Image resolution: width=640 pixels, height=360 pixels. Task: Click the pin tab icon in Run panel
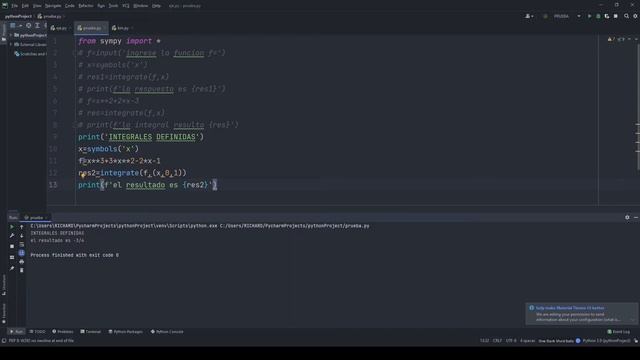tap(12, 268)
